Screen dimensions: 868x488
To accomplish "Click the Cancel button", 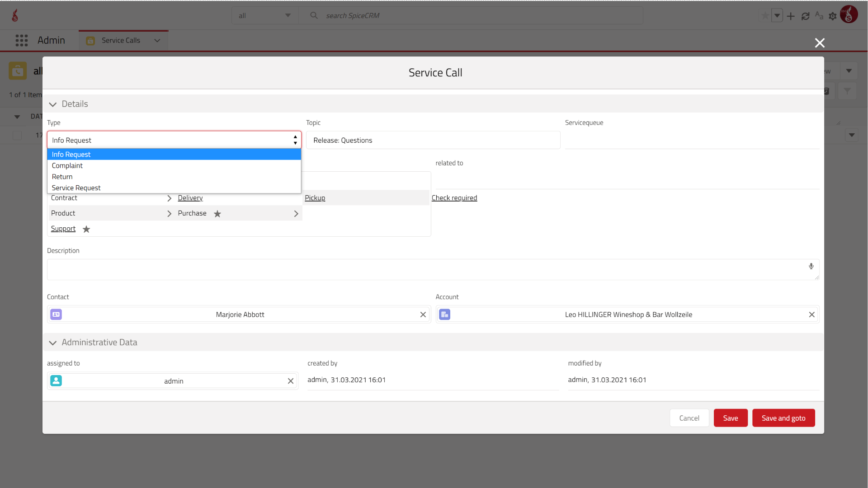I will click(689, 418).
